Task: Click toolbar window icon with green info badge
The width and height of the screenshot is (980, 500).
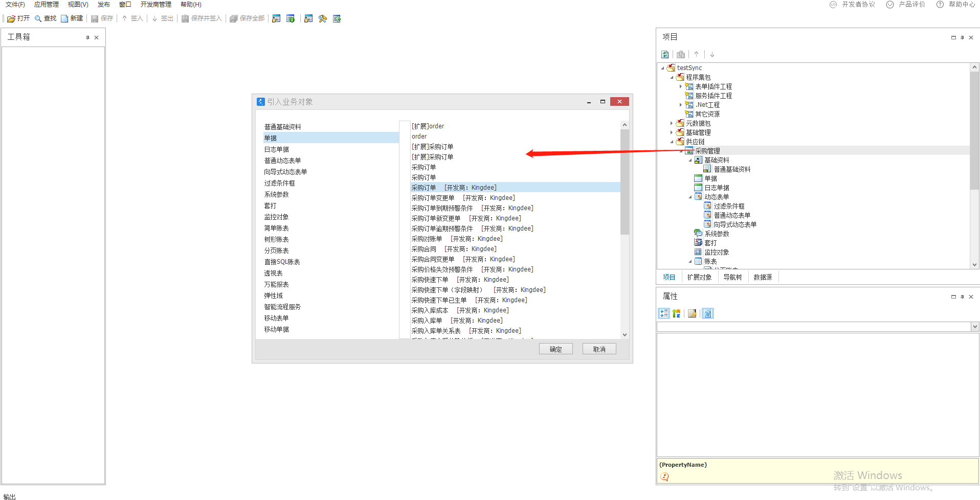Action: click(291, 19)
